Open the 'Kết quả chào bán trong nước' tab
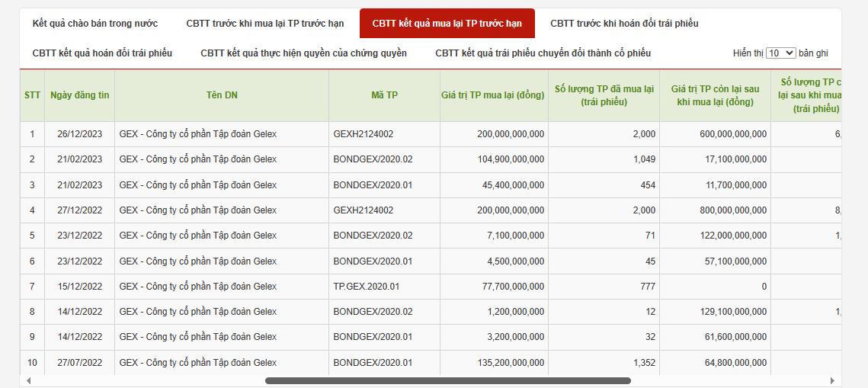The height and width of the screenshot is (388, 868). pos(95,24)
